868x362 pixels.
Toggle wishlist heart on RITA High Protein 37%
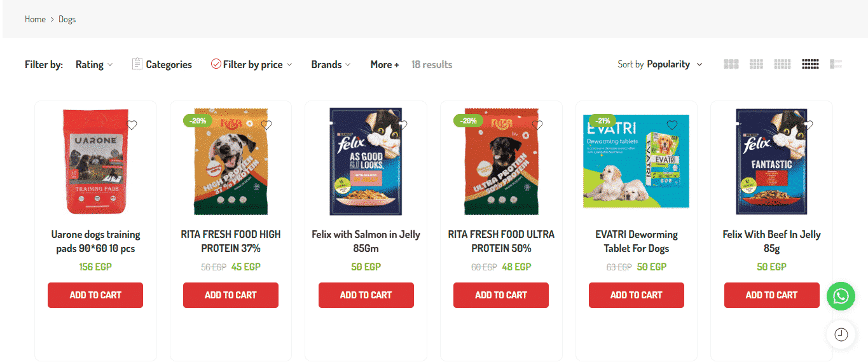pos(266,125)
